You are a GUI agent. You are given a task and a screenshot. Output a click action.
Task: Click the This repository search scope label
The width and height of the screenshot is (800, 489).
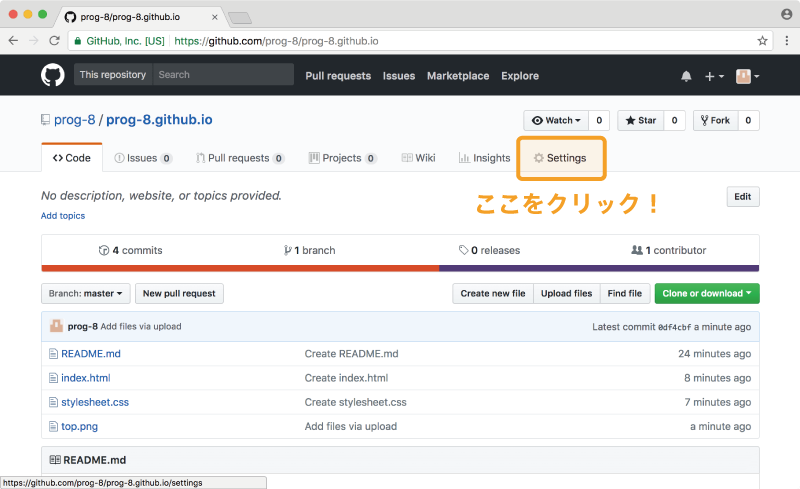113,75
